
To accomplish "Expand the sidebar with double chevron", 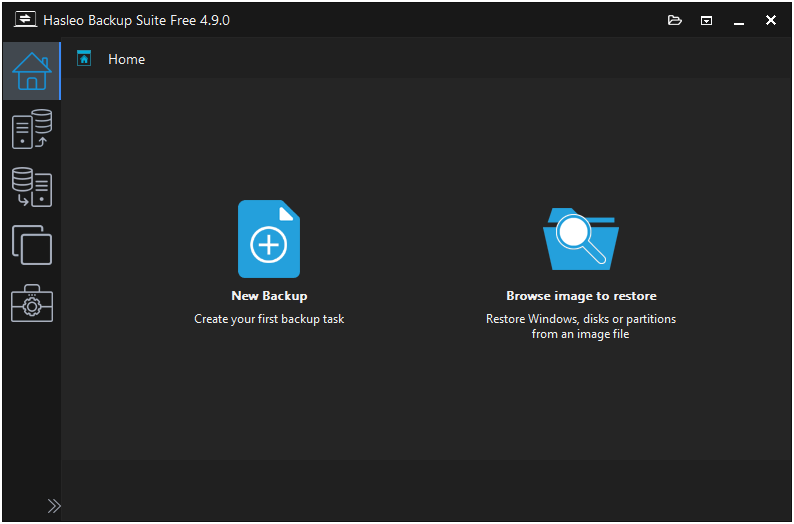I will pos(54,506).
